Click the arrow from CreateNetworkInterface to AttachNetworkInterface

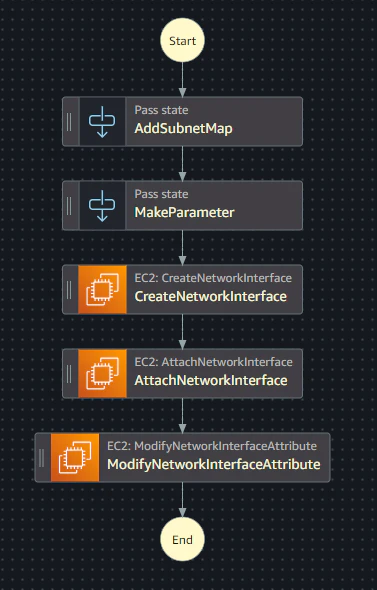point(182,331)
